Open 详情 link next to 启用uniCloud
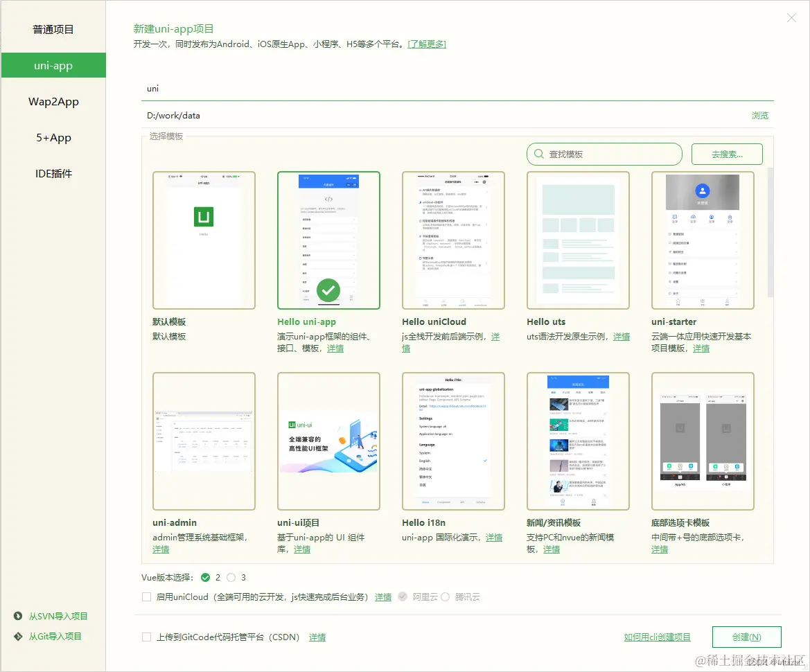This screenshot has width=810, height=672. (382, 597)
